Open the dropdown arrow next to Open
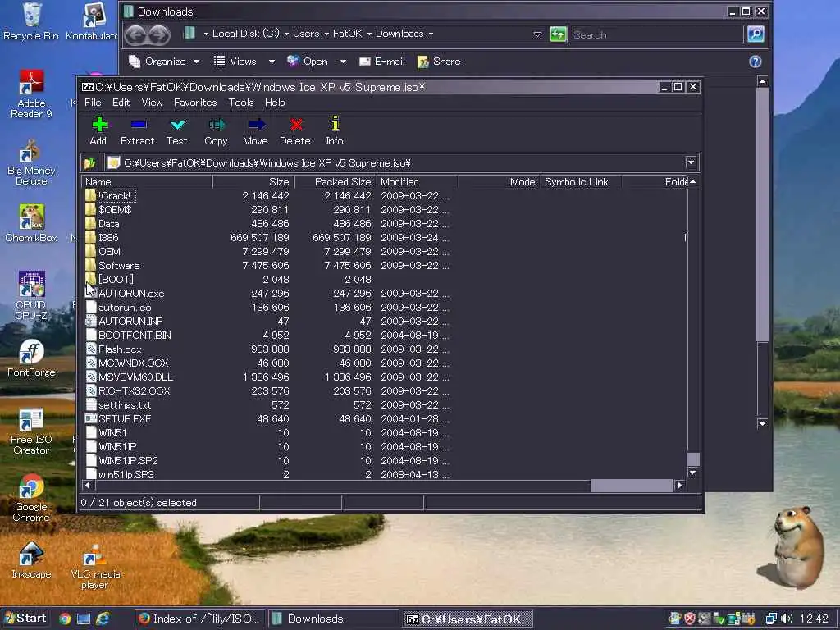This screenshot has height=630, width=840. 343,62
